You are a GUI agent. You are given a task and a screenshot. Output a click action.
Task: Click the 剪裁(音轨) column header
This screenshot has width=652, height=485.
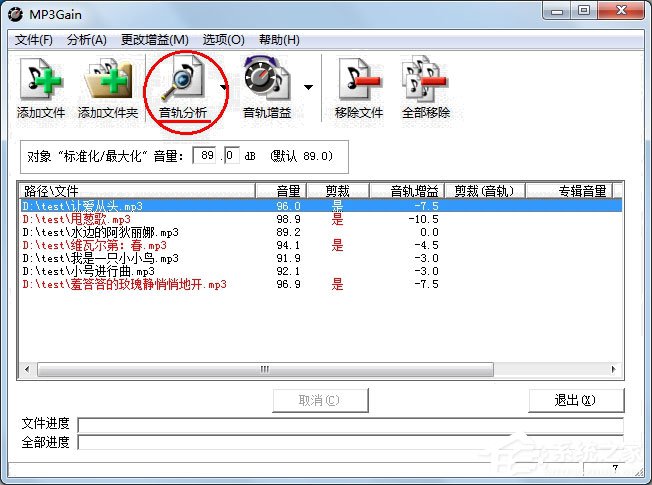pyautogui.click(x=485, y=191)
